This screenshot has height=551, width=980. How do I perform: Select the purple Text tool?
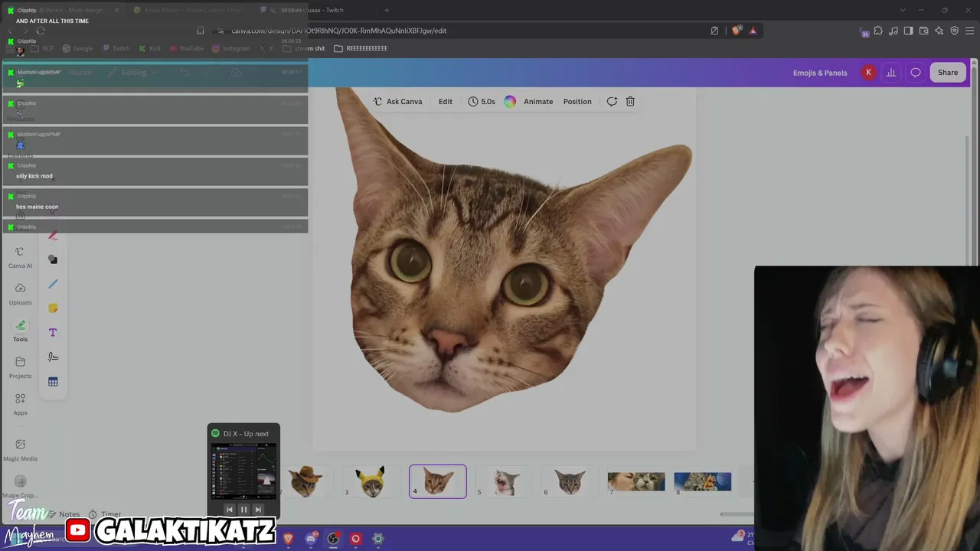(53, 333)
